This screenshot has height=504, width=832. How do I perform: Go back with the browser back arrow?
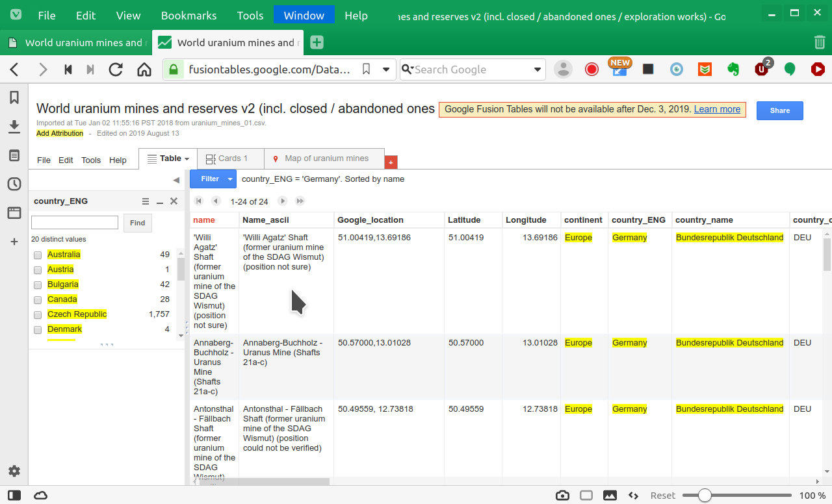(14, 69)
